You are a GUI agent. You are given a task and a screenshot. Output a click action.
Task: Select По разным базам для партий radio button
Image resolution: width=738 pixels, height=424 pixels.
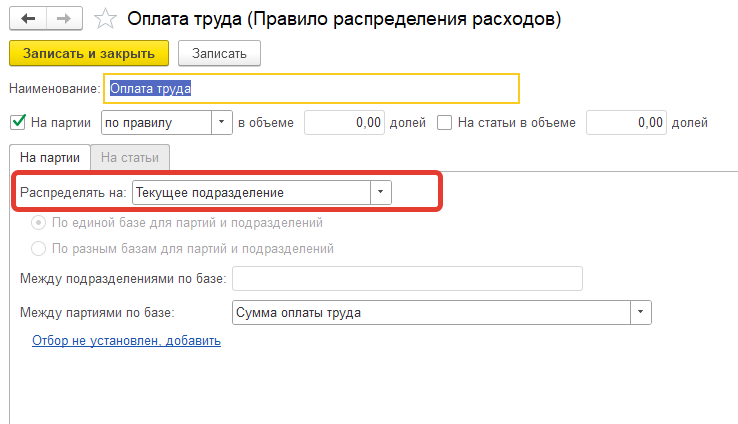pos(38,248)
